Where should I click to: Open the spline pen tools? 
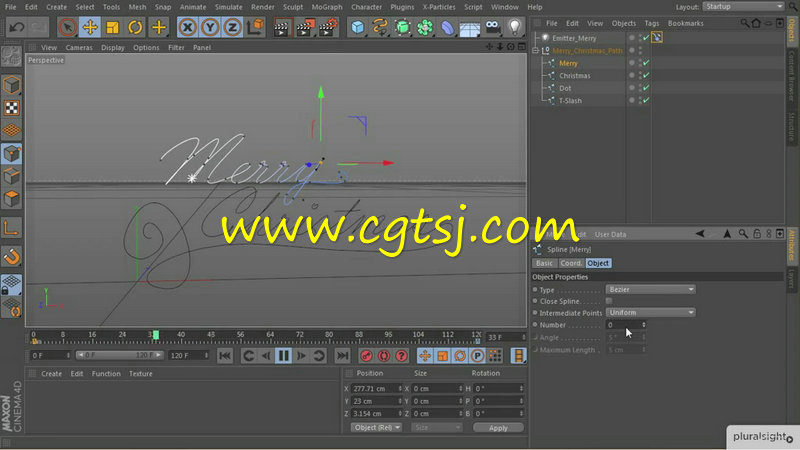[380, 28]
